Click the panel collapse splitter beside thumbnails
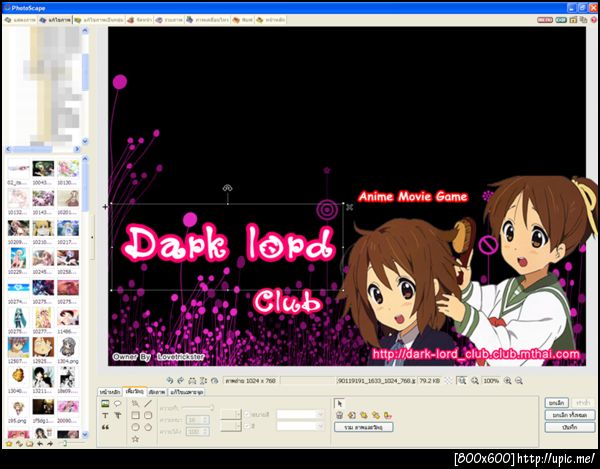The height and width of the screenshot is (469, 600). (92, 237)
